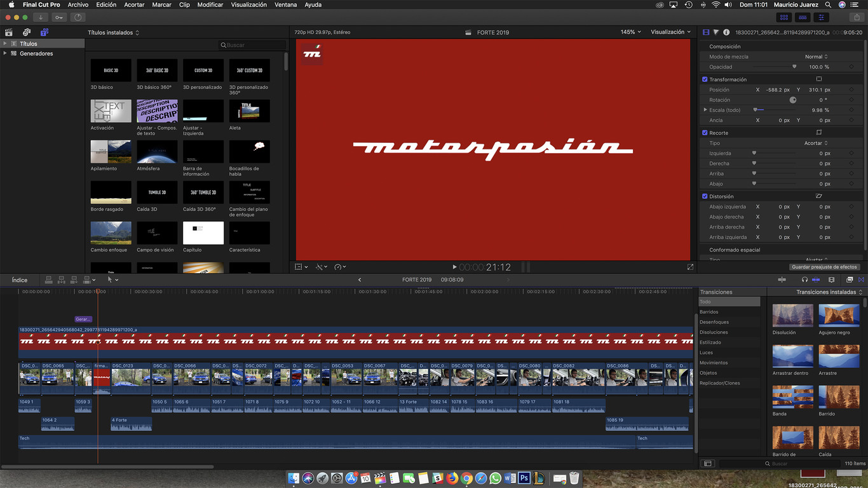Open the Transiciones instaladas dropdown
The height and width of the screenshot is (488, 868).
click(829, 292)
